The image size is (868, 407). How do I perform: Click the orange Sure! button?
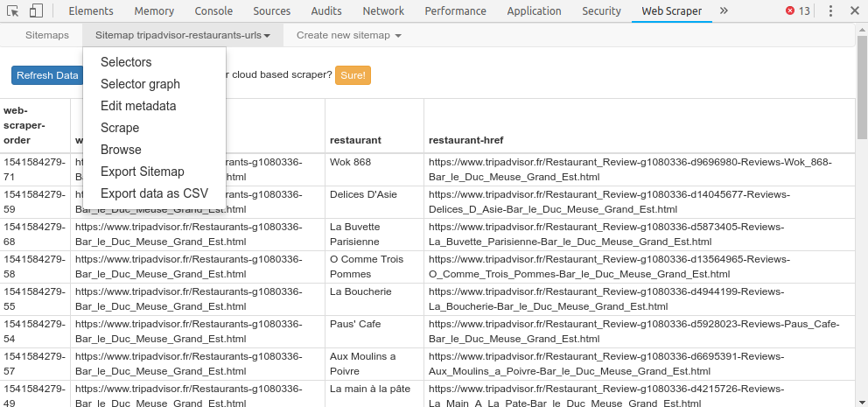353,75
